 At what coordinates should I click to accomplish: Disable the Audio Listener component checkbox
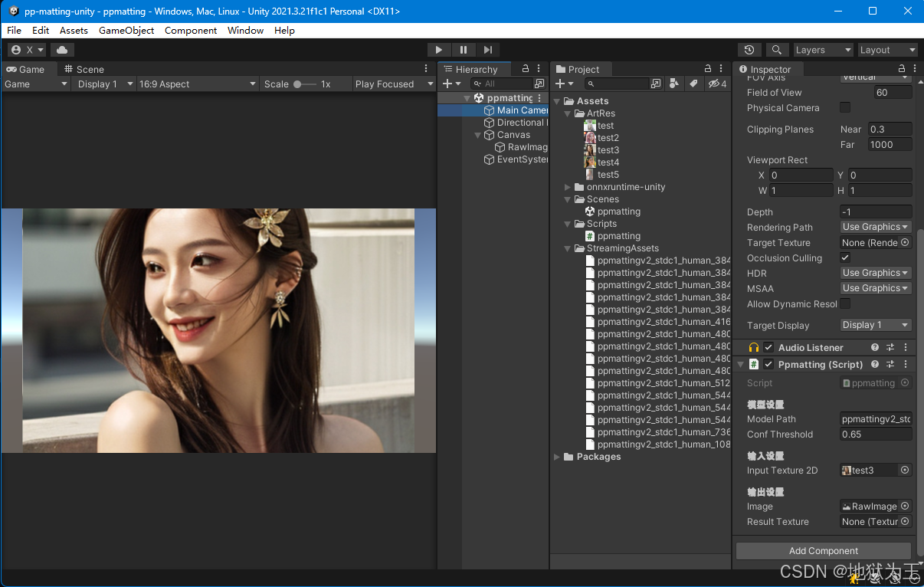768,348
